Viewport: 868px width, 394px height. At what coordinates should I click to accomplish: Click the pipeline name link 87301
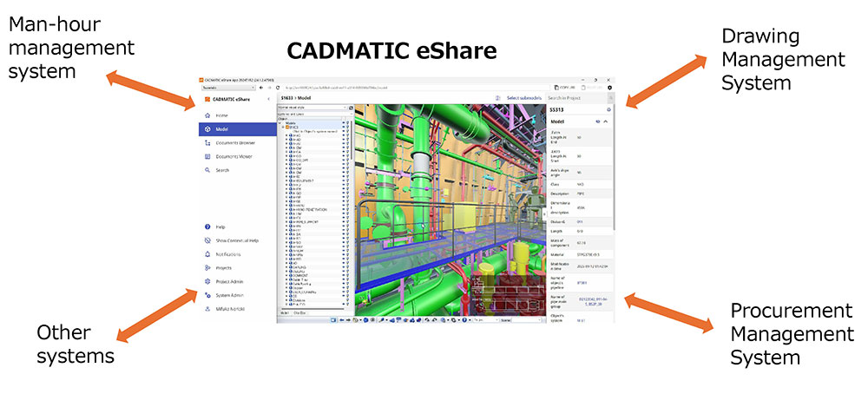(x=582, y=283)
